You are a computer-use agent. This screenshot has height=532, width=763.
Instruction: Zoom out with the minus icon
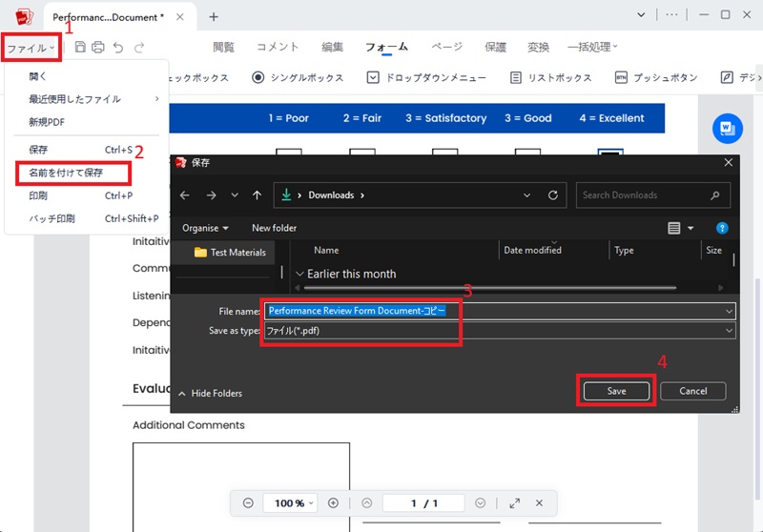pyautogui.click(x=248, y=502)
